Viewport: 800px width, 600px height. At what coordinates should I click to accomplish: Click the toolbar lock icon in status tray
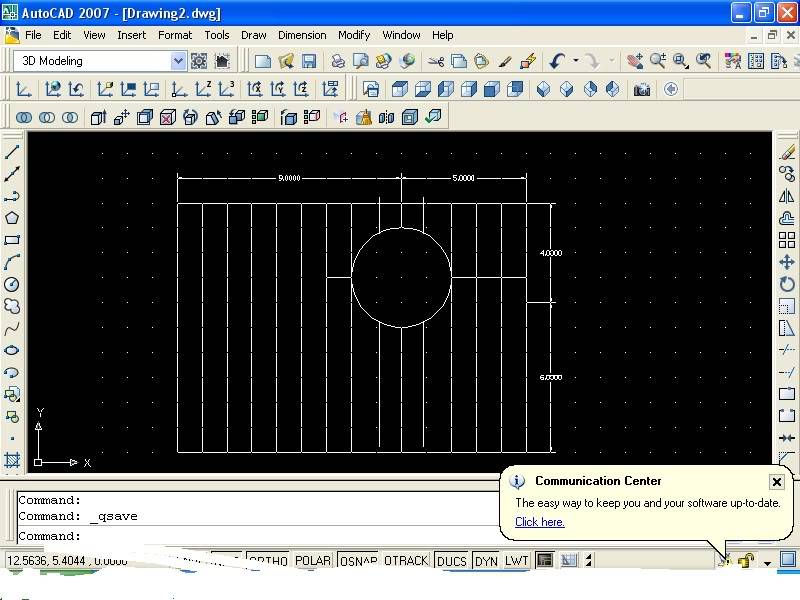(x=746, y=561)
